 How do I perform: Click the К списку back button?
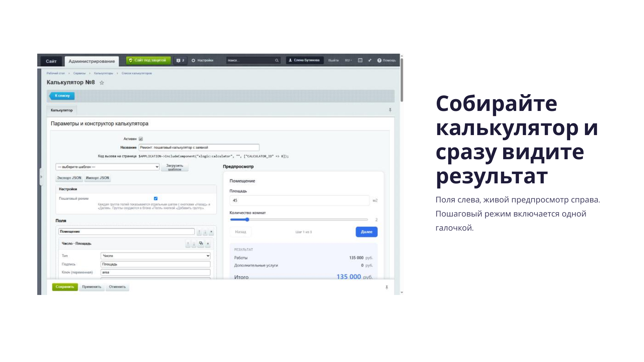pos(62,96)
